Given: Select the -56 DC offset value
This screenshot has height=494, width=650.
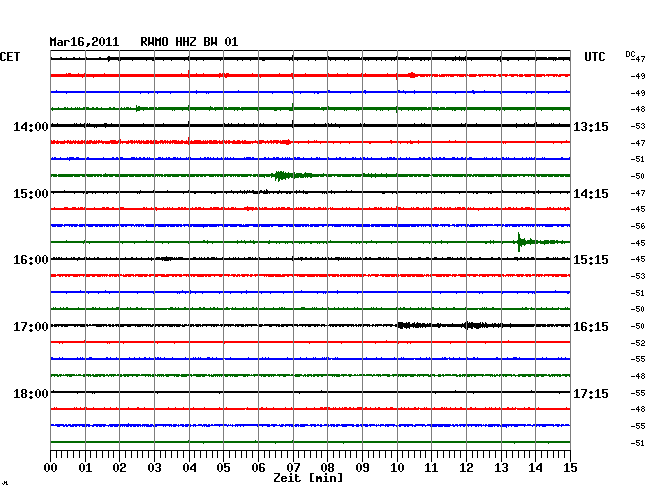Looking at the screenshot, I should click(638, 226).
